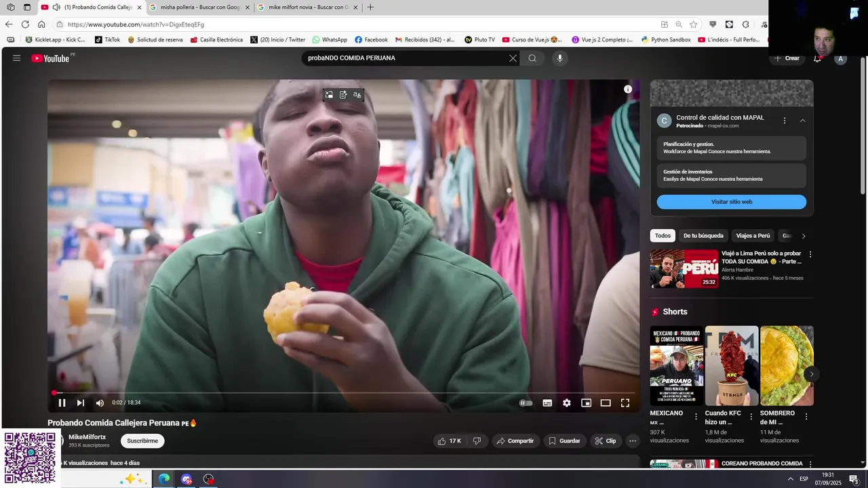Screen dimensions: 868x488
Task: Pause the video with the pause button
Action: [x=62, y=403]
